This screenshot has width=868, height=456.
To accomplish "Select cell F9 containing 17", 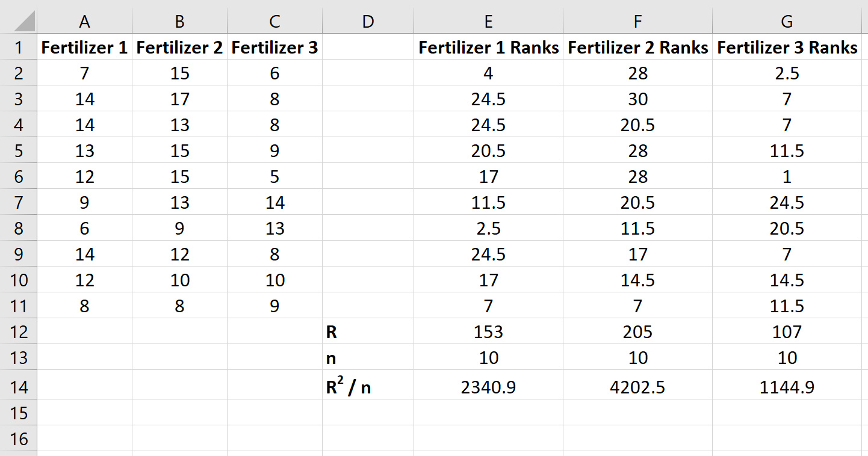I will [x=638, y=254].
